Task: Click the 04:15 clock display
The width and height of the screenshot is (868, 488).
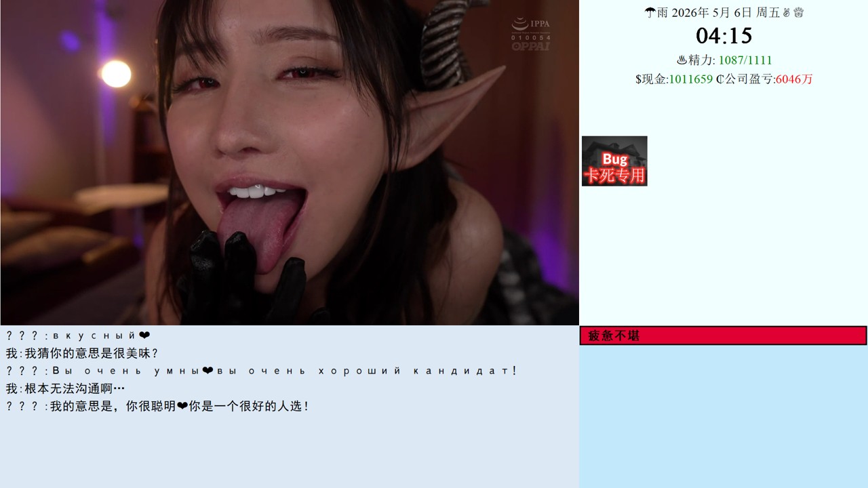Action: [x=724, y=35]
